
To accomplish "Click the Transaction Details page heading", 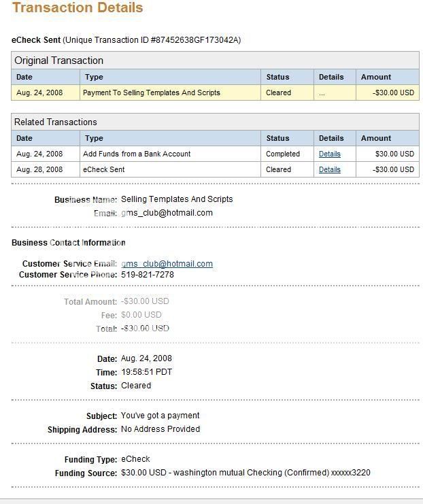I will coord(78,8).
